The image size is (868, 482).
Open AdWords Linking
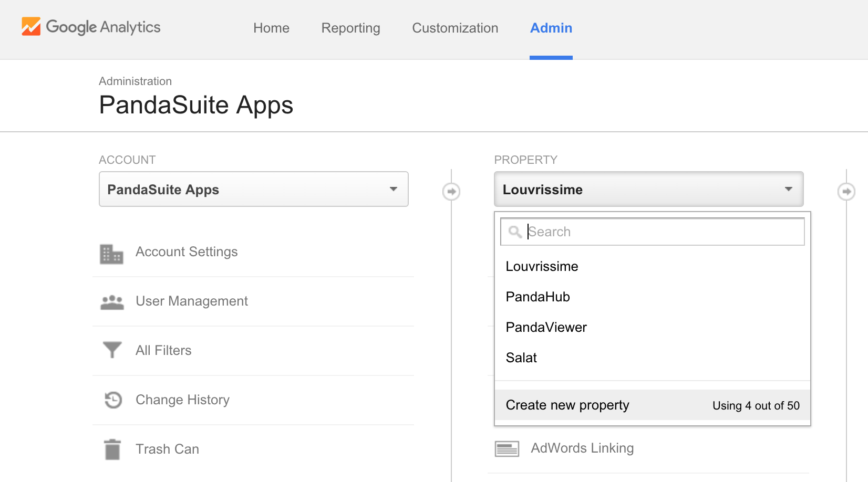[582, 448]
